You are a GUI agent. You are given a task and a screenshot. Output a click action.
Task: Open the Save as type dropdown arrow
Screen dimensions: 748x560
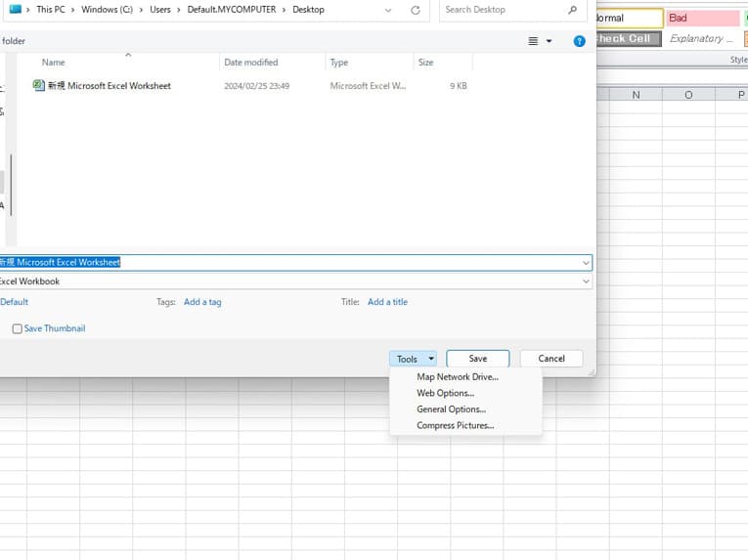[x=586, y=281]
